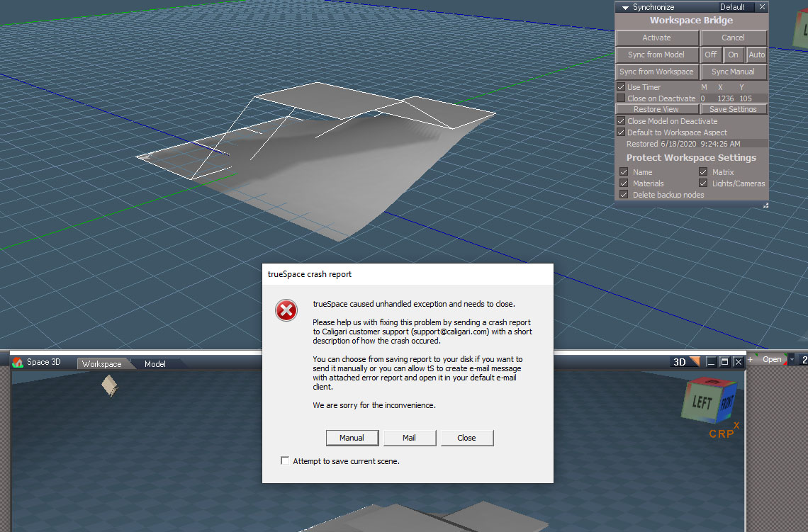This screenshot has height=532, width=808.
Task: Close the Synchronize panel
Action: tap(762, 7)
